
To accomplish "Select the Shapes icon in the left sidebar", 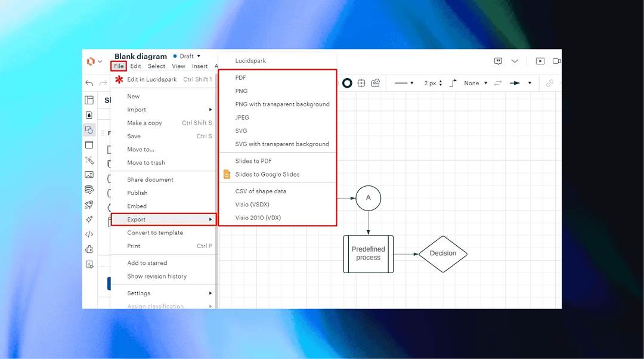I will point(89,130).
